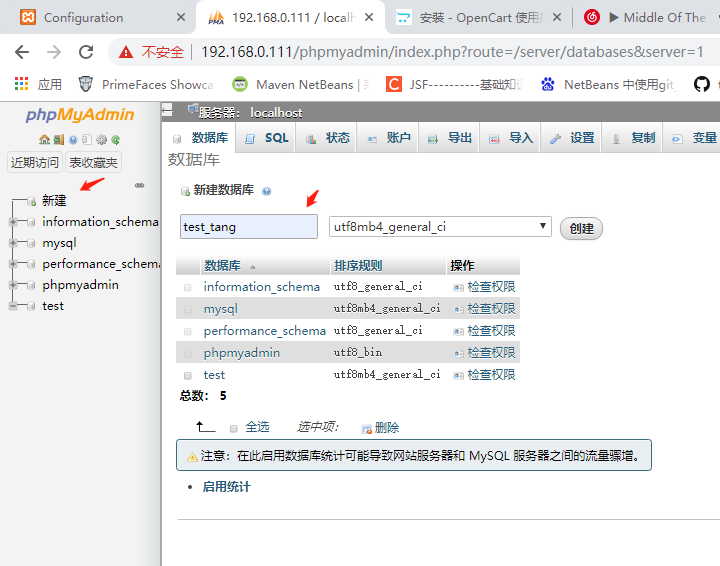The height and width of the screenshot is (566, 720).
Task: Reload navigation panel green refresh icon
Action: pyautogui.click(x=115, y=140)
